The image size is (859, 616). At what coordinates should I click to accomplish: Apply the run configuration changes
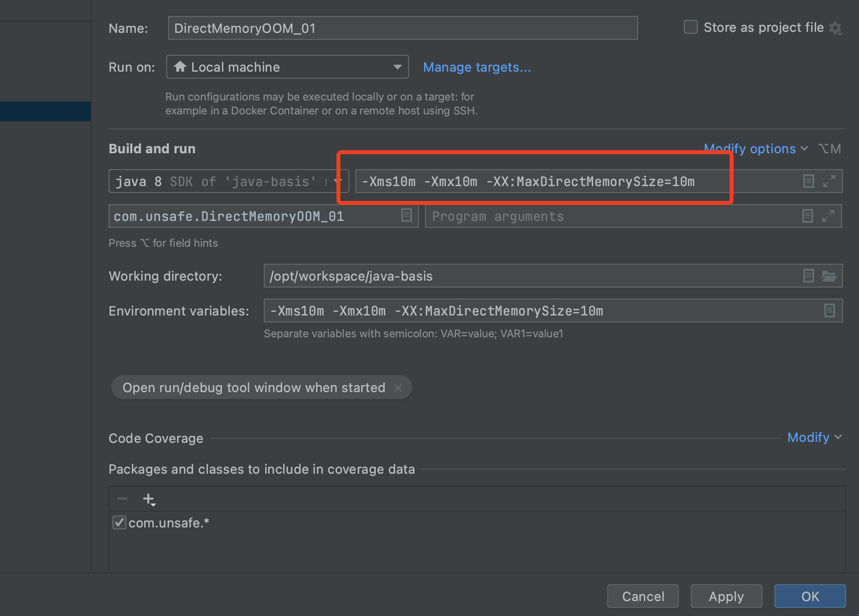tap(726, 596)
